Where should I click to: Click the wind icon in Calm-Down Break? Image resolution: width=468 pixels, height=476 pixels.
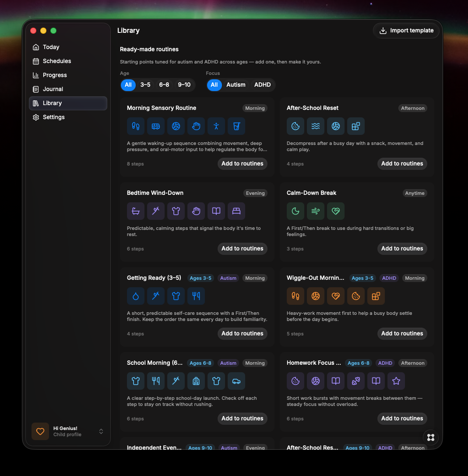pyautogui.click(x=316, y=211)
